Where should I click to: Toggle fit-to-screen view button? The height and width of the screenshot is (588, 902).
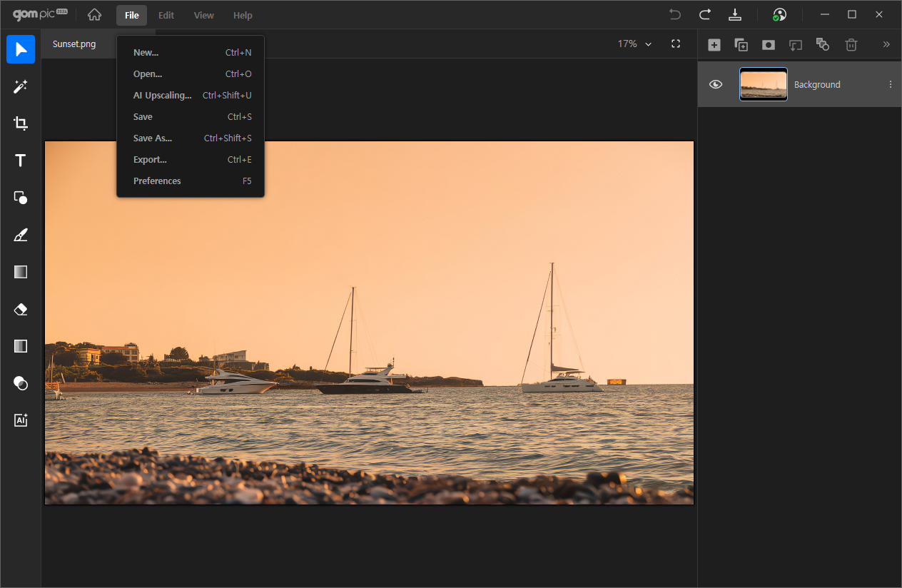point(676,44)
